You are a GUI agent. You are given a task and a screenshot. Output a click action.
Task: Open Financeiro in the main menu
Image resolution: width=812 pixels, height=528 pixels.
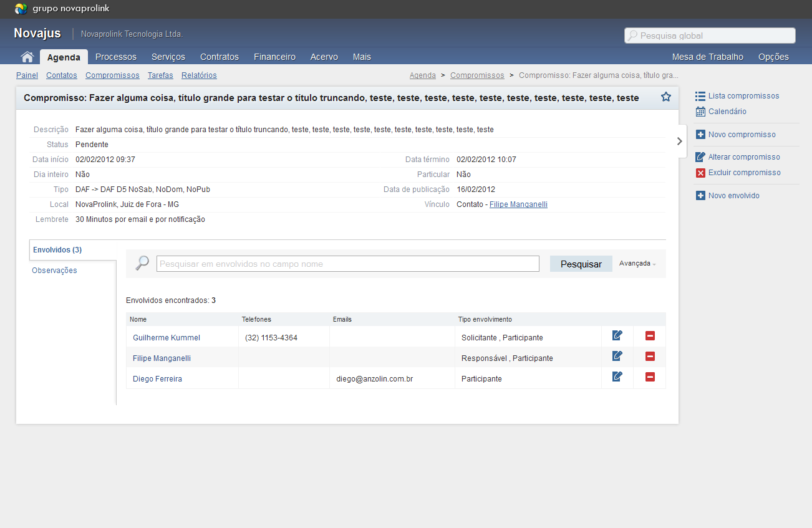[x=274, y=57]
